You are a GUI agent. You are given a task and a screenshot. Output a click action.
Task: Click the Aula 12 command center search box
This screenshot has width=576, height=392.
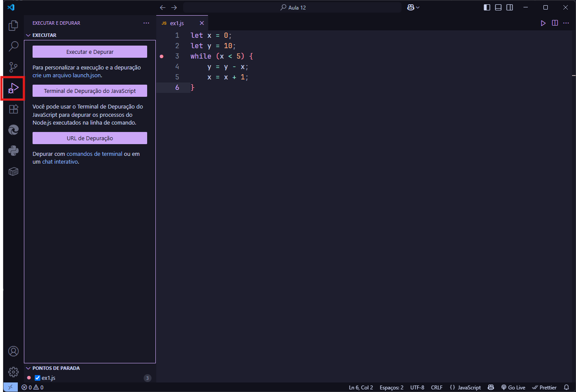[x=292, y=7]
